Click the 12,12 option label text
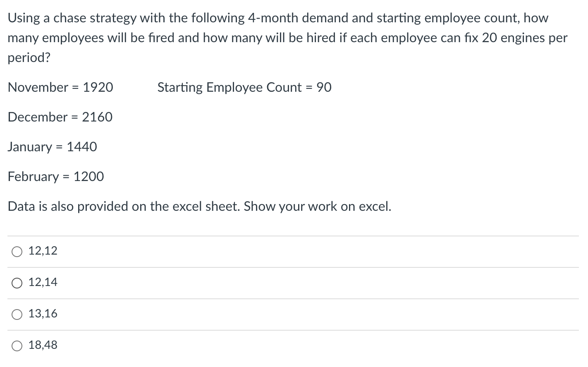Screen dimensions: 588x367 pos(43,251)
